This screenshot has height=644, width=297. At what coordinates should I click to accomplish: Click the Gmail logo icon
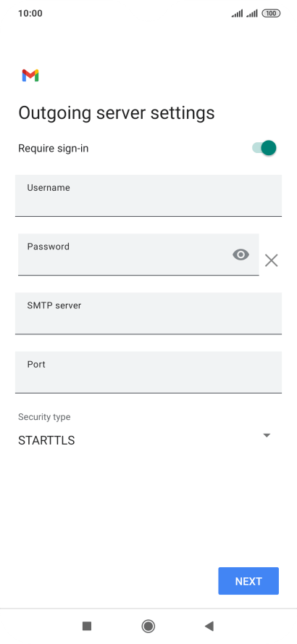(x=30, y=75)
